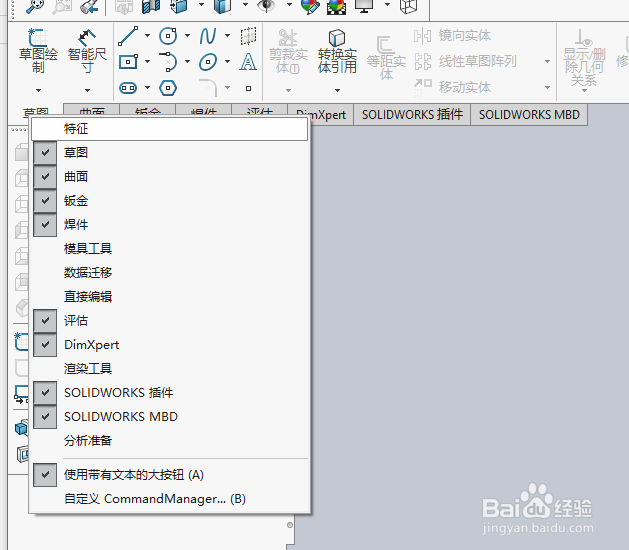Image resolution: width=629 pixels, height=550 pixels.
Task: Click the 线性草图阵列 button
Action: point(465,62)
